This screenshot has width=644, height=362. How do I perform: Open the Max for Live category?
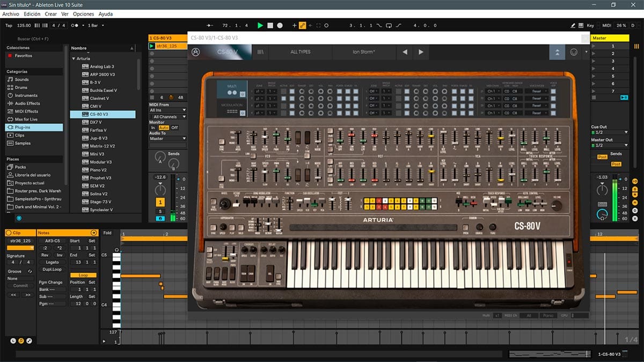click(26, 120)
